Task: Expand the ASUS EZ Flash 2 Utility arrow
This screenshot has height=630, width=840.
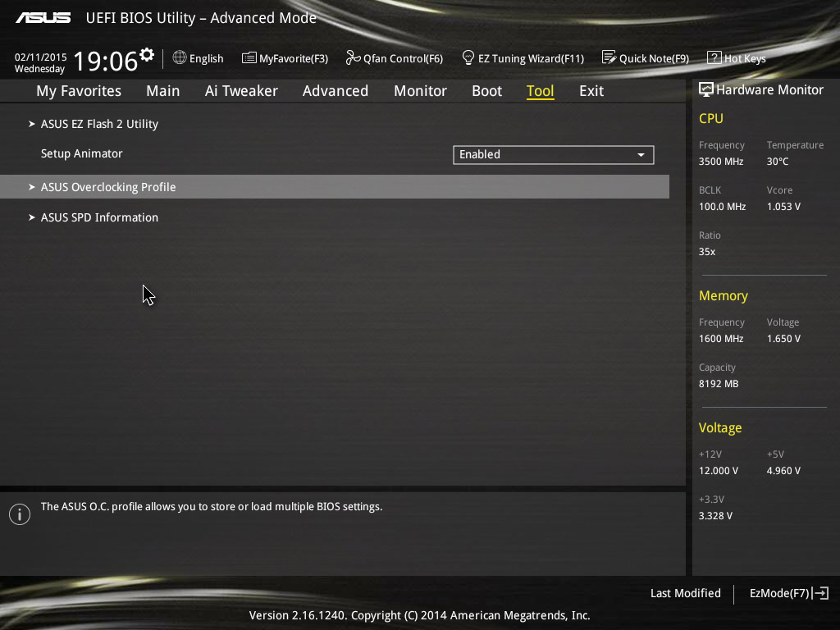Action: click(x=32, y=124)
